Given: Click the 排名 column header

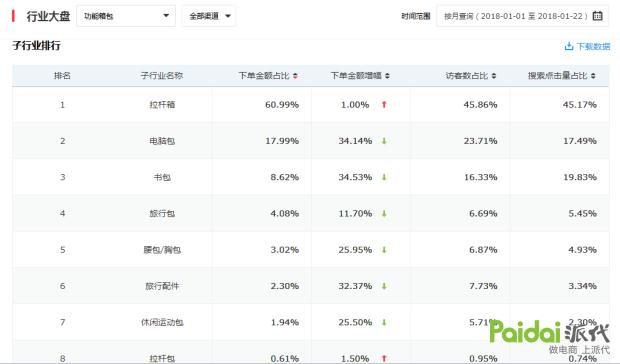Looking at the screenshot, I should coord(62,75).
